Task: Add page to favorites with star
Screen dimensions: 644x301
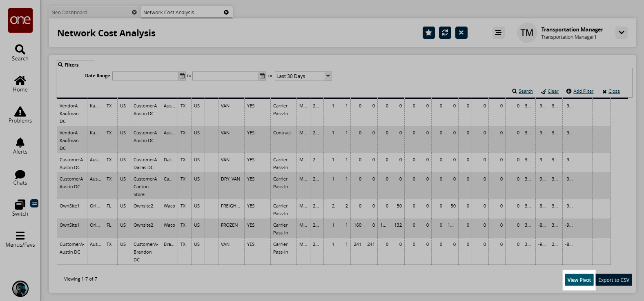Action: tap(428, 33)
